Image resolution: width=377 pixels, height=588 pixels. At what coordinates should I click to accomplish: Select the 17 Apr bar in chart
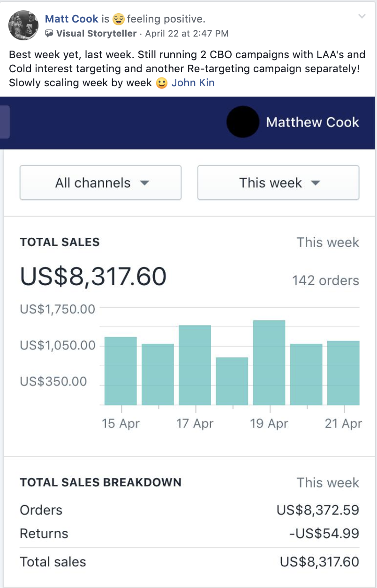click(x=195, y=365)
